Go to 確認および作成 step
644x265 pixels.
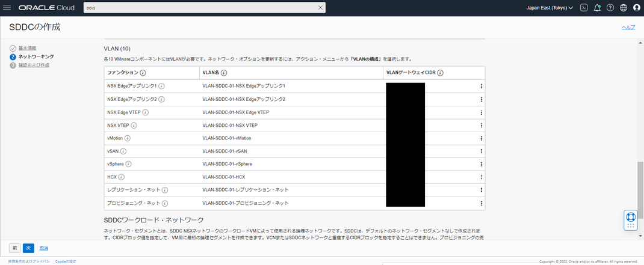coord(34,65)
